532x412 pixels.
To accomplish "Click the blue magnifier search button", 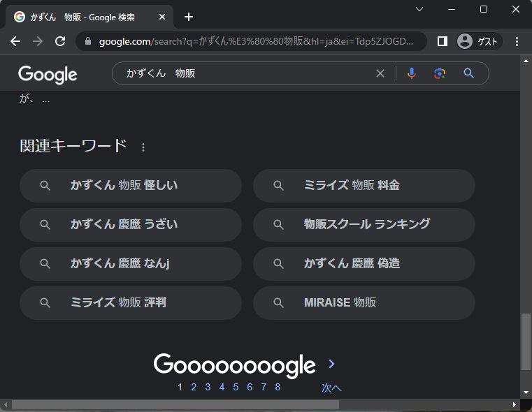I will [x=468, y=73].
